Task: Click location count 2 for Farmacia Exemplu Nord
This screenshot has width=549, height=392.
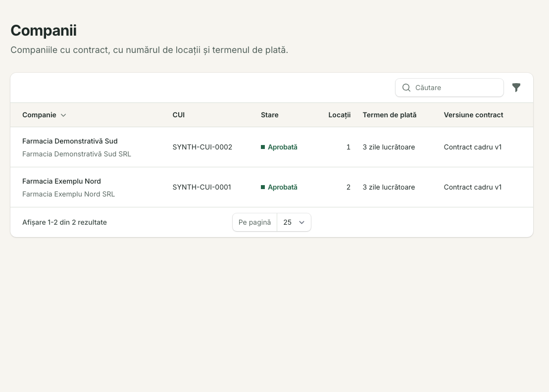Action: (349, 187)
